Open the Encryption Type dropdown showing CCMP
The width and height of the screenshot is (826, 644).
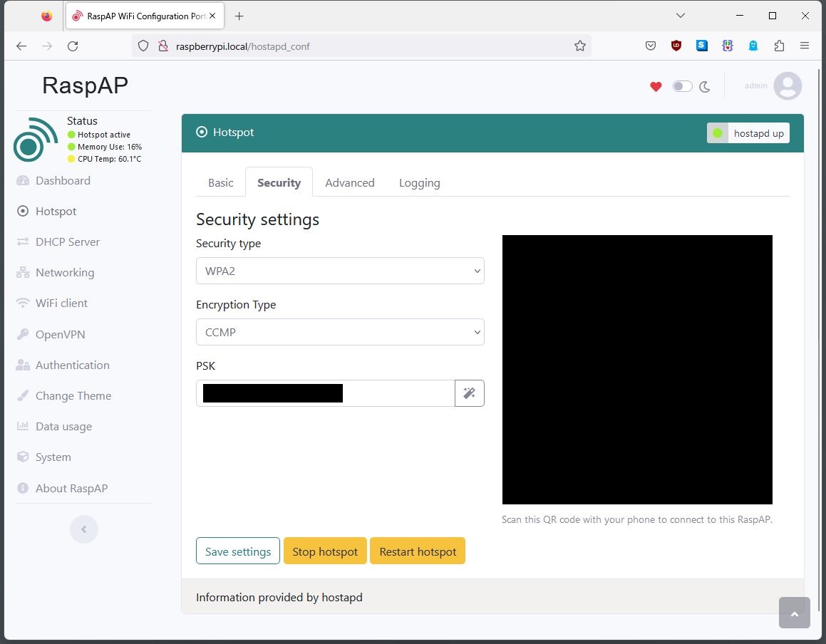tap(340, 332)
